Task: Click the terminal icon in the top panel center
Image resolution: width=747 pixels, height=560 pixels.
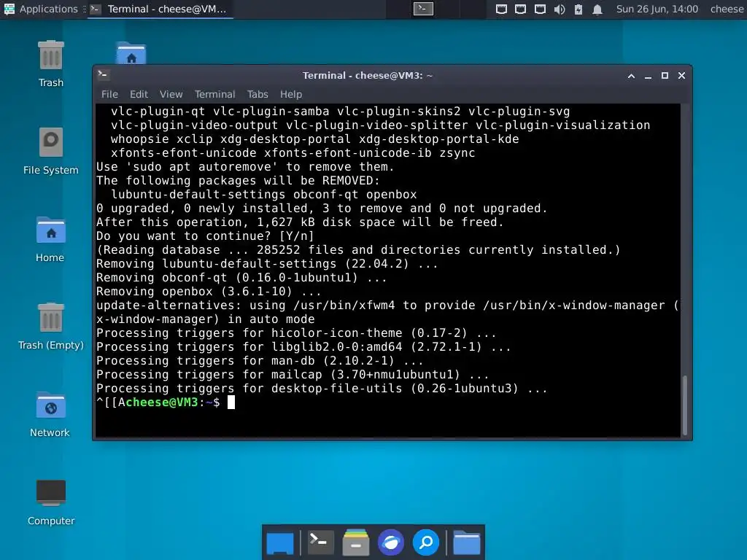Action: (x=423, y=9)
